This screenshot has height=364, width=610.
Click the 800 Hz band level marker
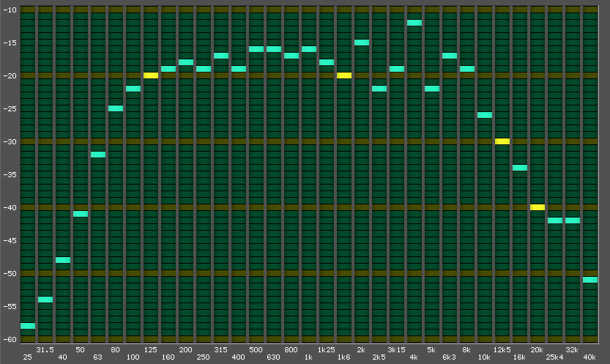coord(291,56)
